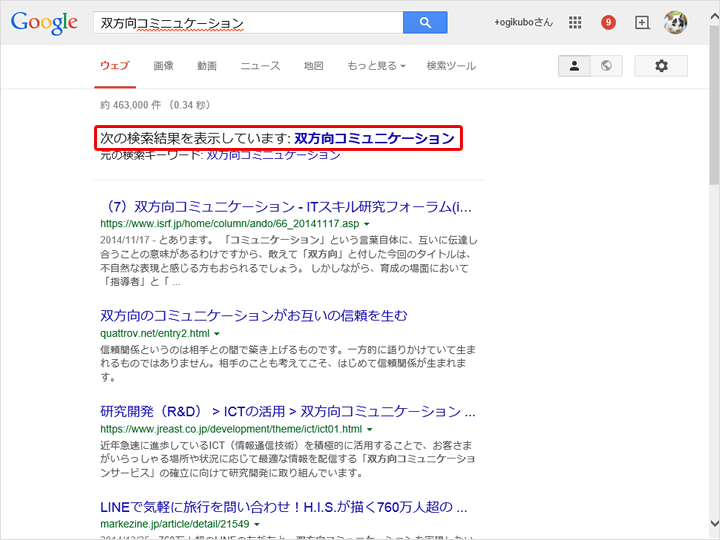Click +ogikuboさん profile link
720x540 pixels.
coord(523,22)
